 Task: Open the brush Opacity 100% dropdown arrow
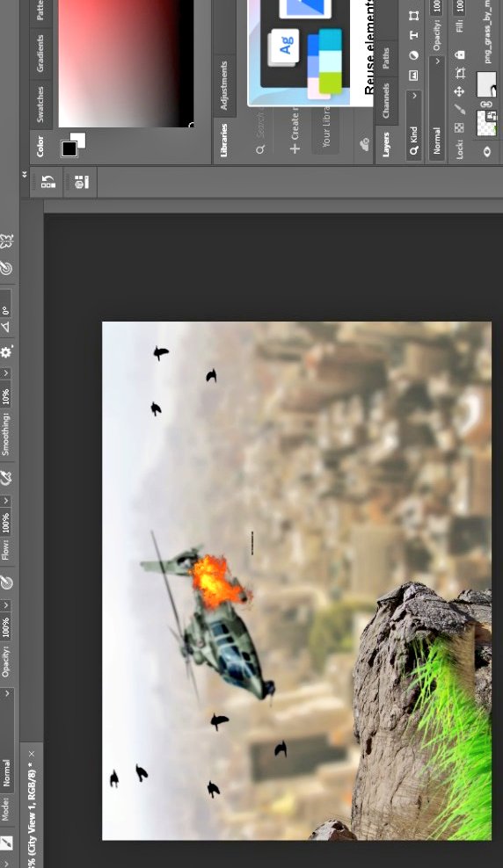point(6,605)
